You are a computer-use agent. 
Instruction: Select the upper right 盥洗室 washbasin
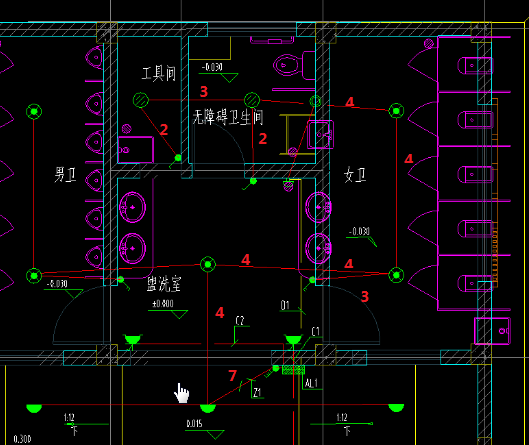(x=318, y=207)
